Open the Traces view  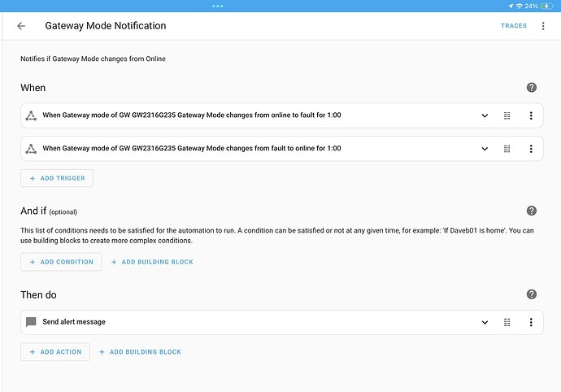pos(513,26)
